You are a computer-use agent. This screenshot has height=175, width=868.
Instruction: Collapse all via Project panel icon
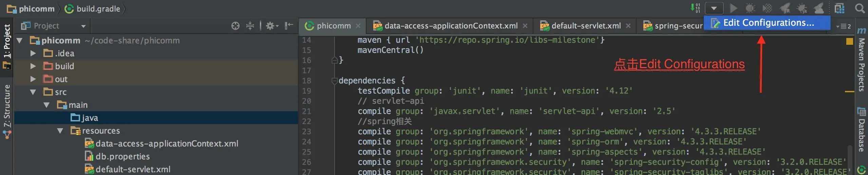point(250,26)
